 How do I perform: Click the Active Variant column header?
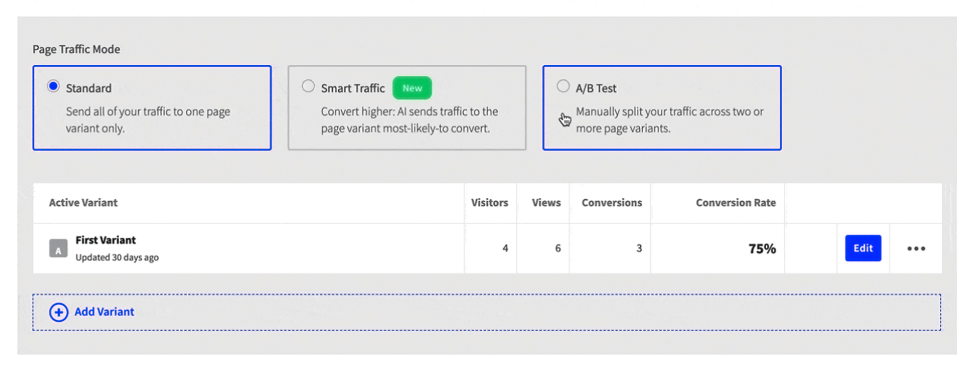pyautogui.click(x=83, y=203)
